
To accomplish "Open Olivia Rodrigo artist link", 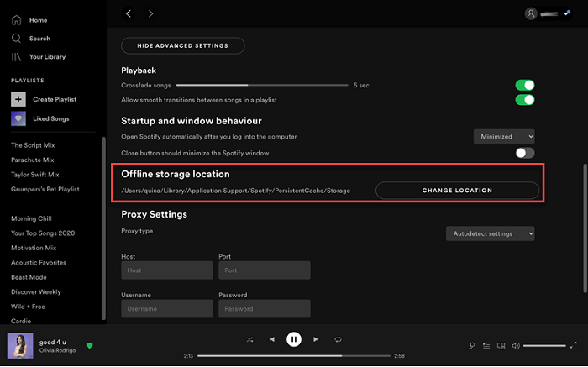I will (x=57, y=350).
